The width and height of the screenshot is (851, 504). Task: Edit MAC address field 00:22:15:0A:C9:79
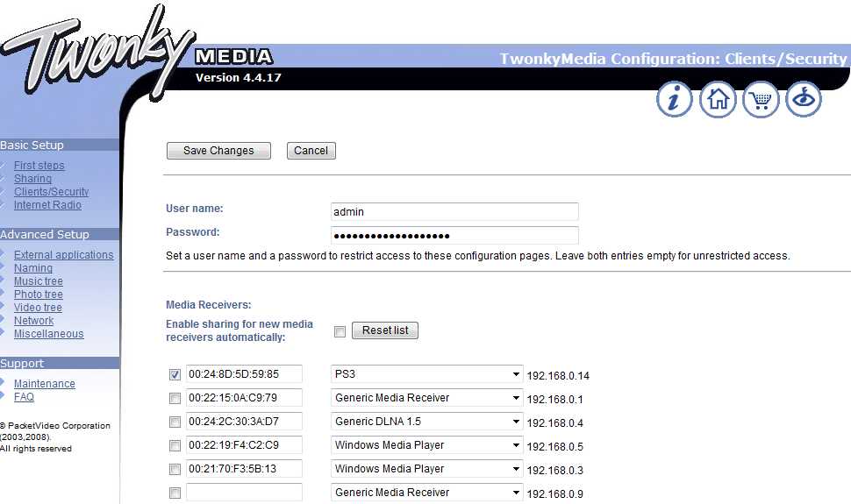pos(244,398)
